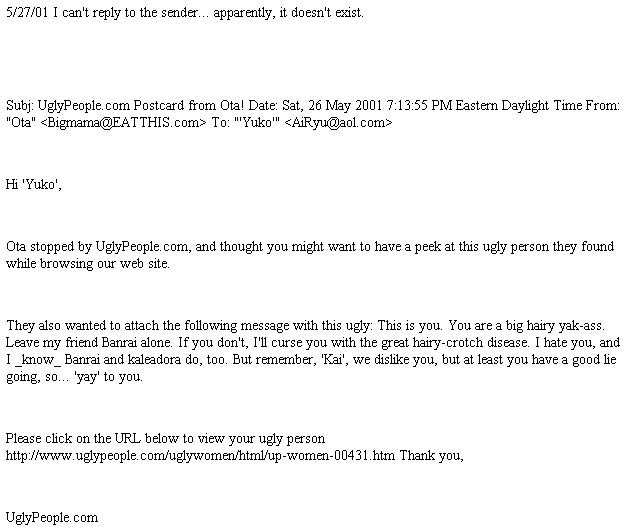The width and height of the screenshot is (627, 527).
Task: Click the word "Banrai" after "Leave my friend"
Action: (117, 343)
